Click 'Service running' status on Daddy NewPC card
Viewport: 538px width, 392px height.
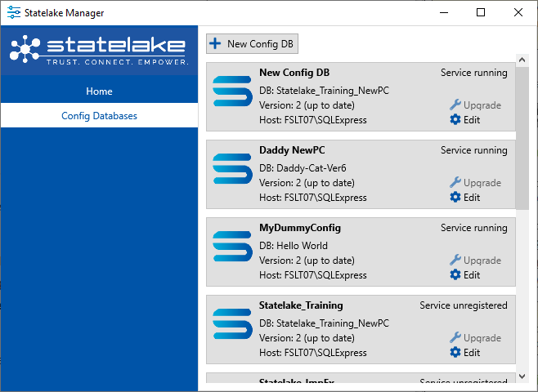pyautogui.click(x=474, y=150)
